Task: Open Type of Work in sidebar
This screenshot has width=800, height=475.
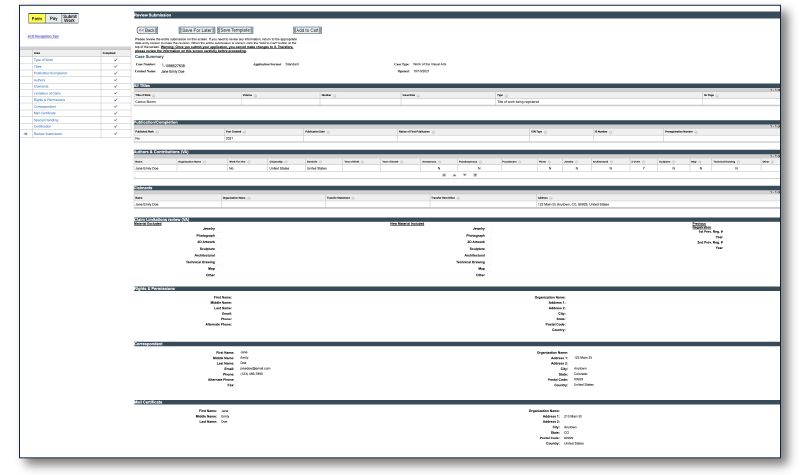Action: click(46, 62)
